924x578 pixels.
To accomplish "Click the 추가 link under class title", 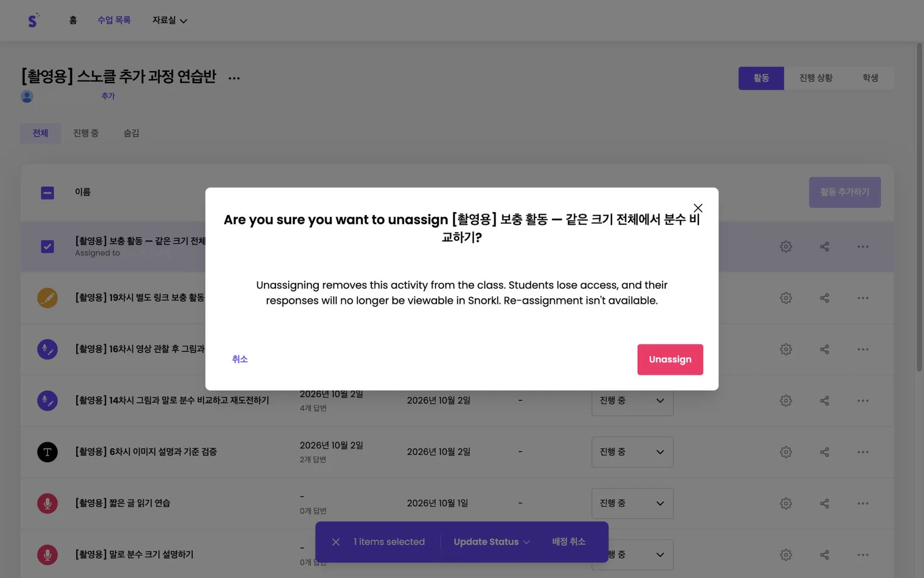I will pos(108,96).
